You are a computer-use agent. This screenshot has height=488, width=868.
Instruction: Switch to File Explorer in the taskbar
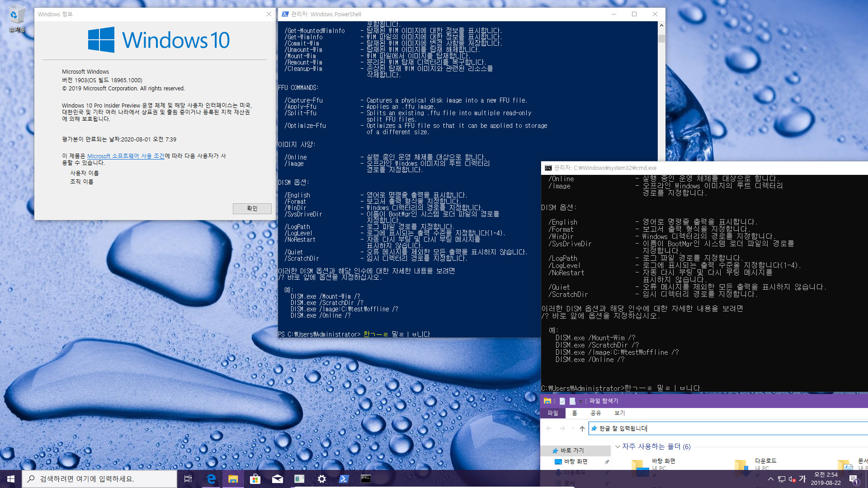233,479
